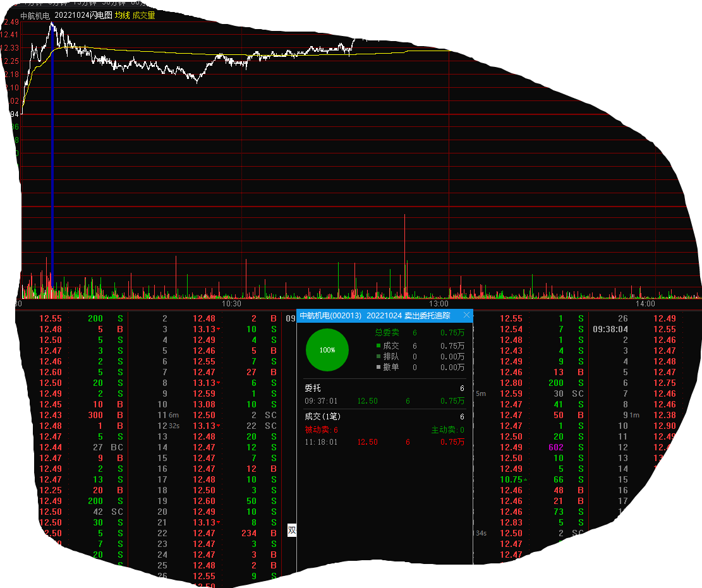Toggle the 成交量 volume indicator

(x=143, y=15)
